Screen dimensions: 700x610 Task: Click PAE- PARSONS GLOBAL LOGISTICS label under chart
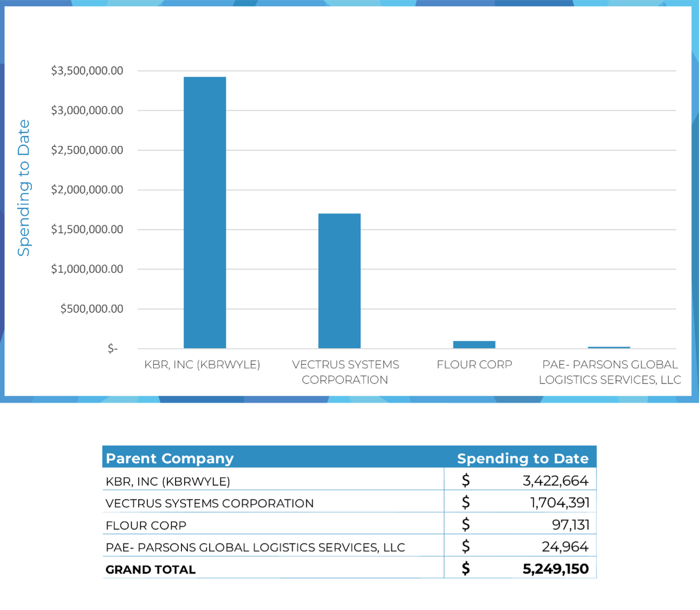click(610, 372)
